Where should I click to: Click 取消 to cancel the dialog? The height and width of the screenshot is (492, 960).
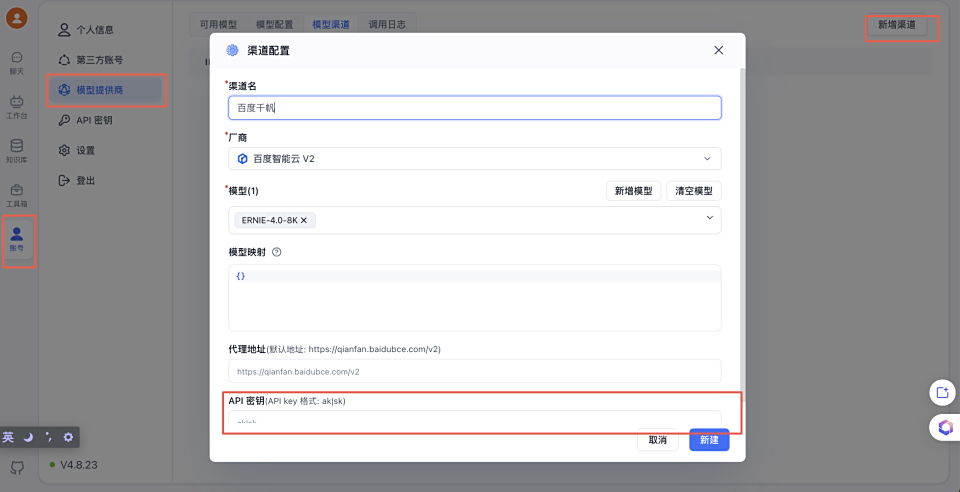pos(658,440)
